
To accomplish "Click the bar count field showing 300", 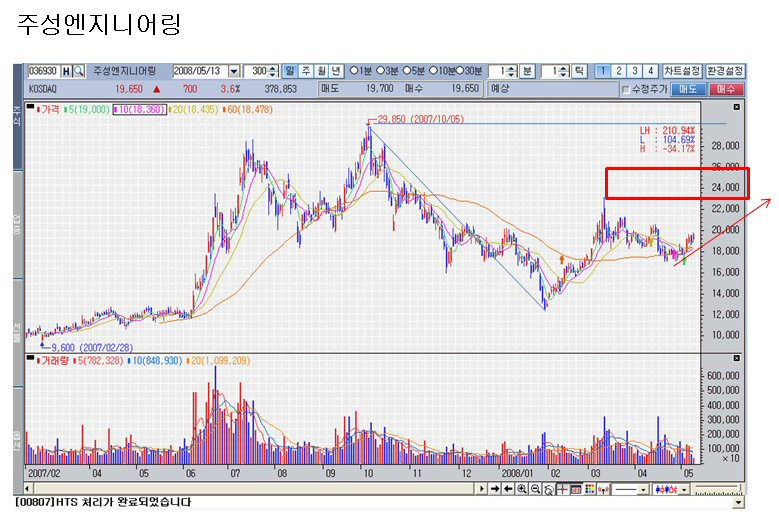I will pyautogui.click(x=256, y=71).
